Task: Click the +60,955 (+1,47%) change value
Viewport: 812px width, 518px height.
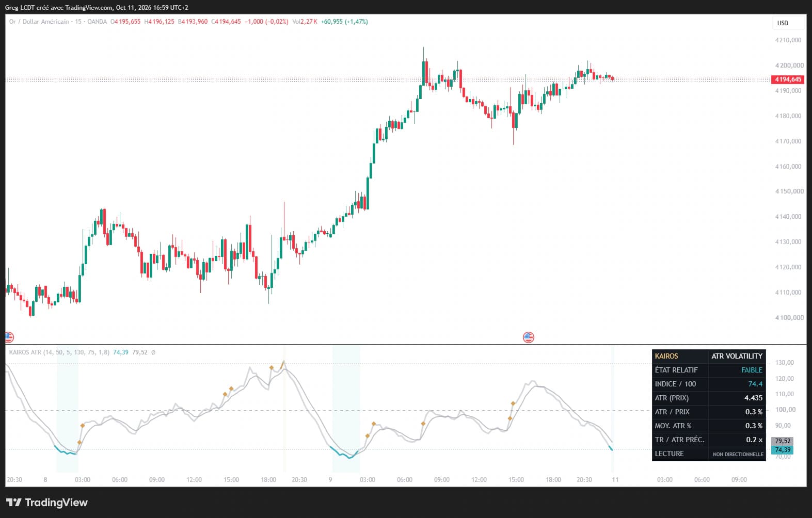Action: pos(344,22)
